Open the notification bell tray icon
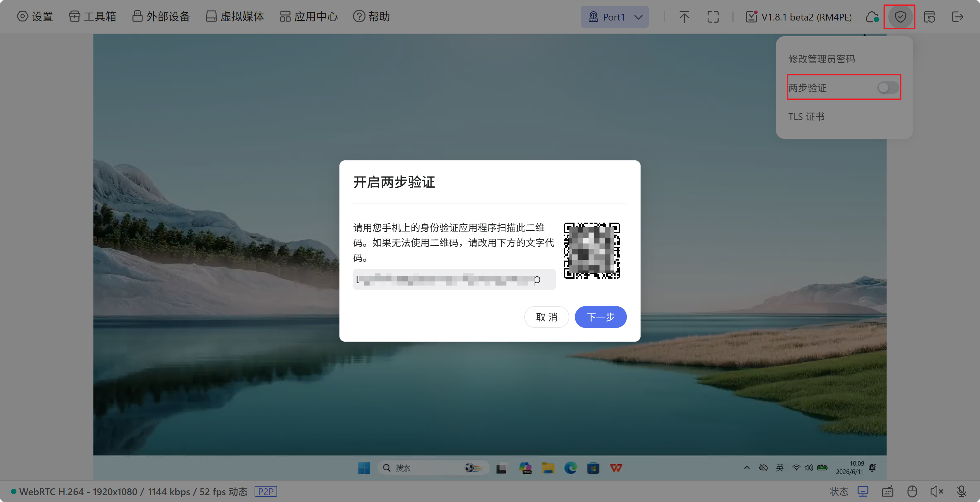Image resolution: width=980 pixels, height=502 pixels. click(x=873, y=468)
